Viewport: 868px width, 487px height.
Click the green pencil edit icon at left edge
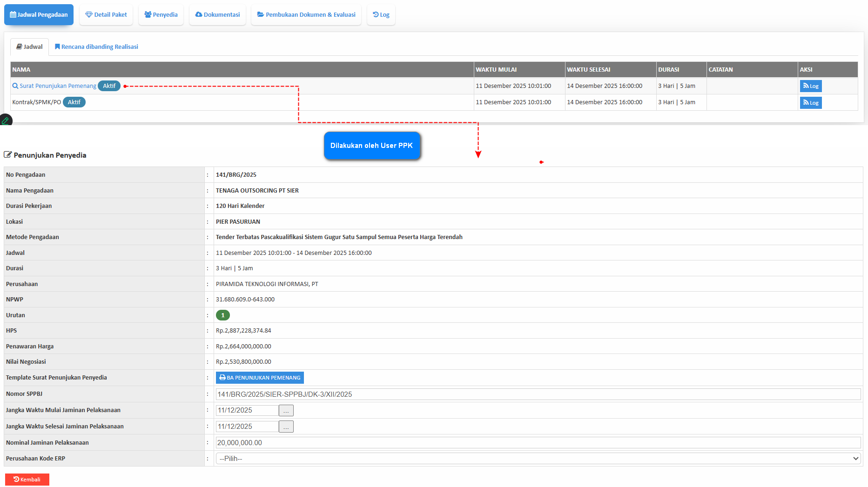pos(6,120)
